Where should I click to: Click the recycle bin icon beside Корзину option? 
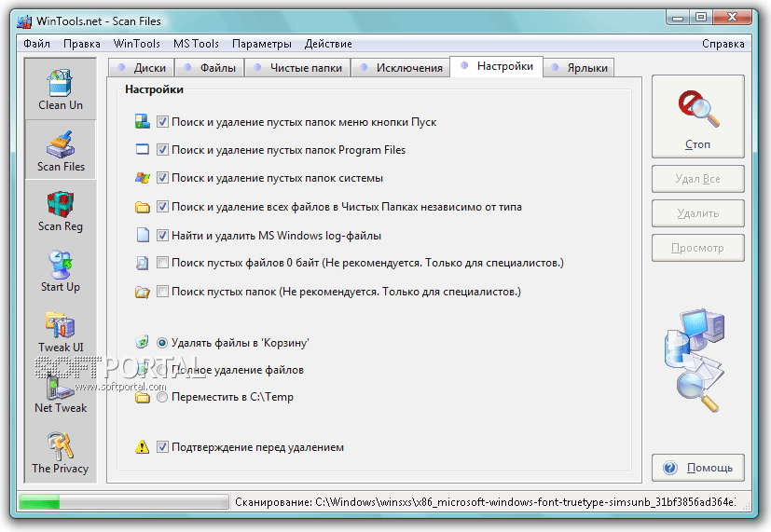click(142, 341)
